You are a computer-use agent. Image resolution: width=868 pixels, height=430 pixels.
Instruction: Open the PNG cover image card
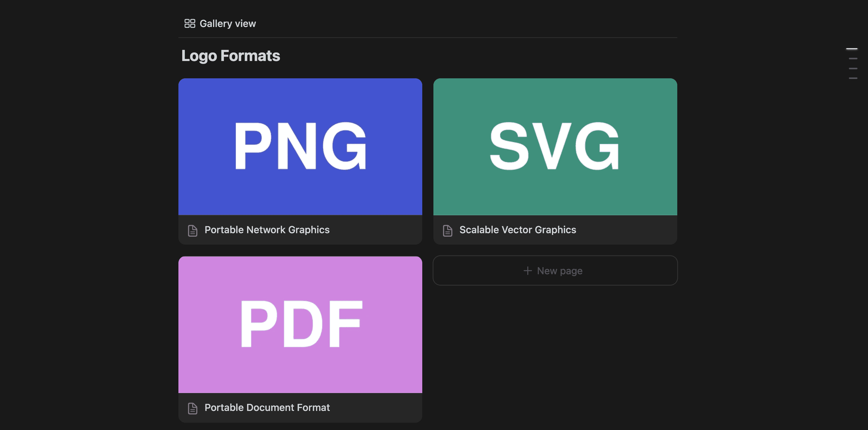point(300,147)
